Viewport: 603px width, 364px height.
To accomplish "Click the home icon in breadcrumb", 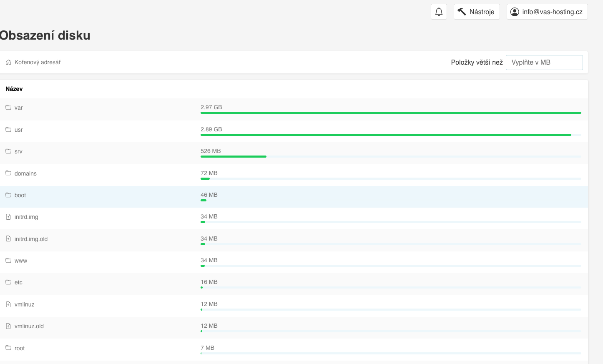I will click(x=8, y=63).
